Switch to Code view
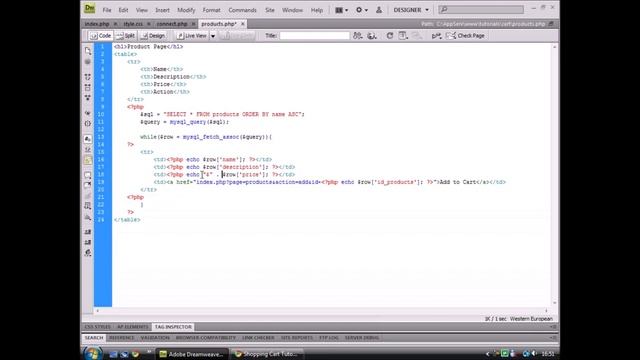The image size is (640, 360). pyautogui.click(x=100, y=36)
